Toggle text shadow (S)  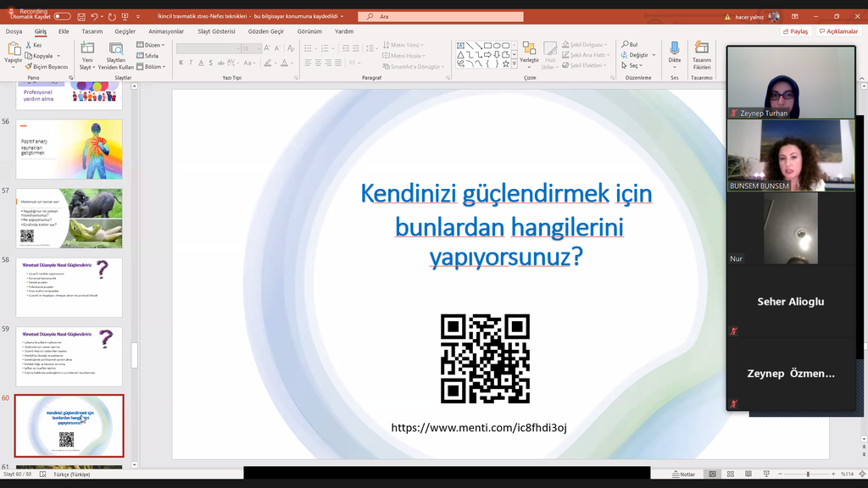tap(211, 63)
